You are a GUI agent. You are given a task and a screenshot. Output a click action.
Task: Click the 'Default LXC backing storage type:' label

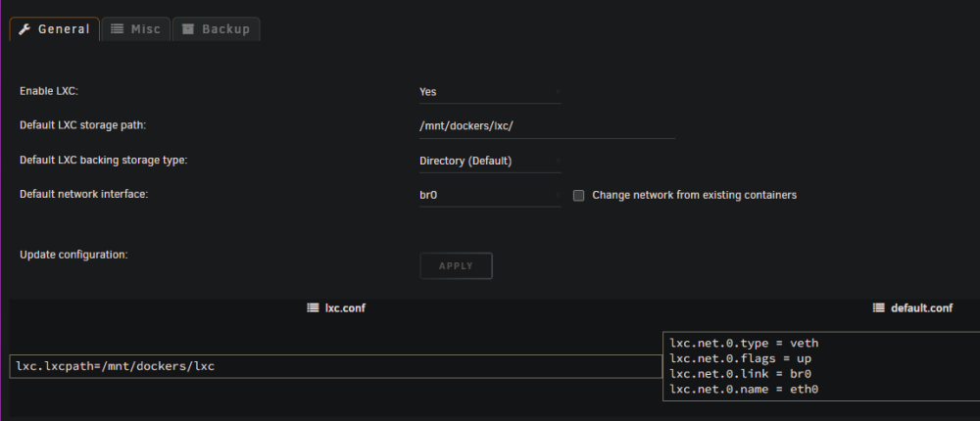click(x=103, y=160)
